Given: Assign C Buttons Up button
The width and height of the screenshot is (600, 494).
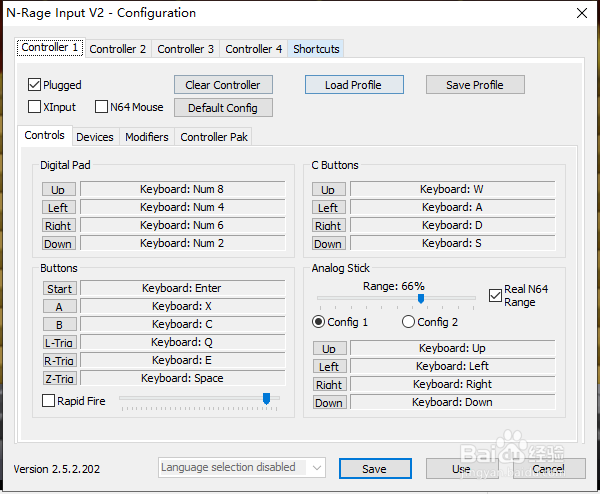Looking at the screenshot, I should point(329,189).
